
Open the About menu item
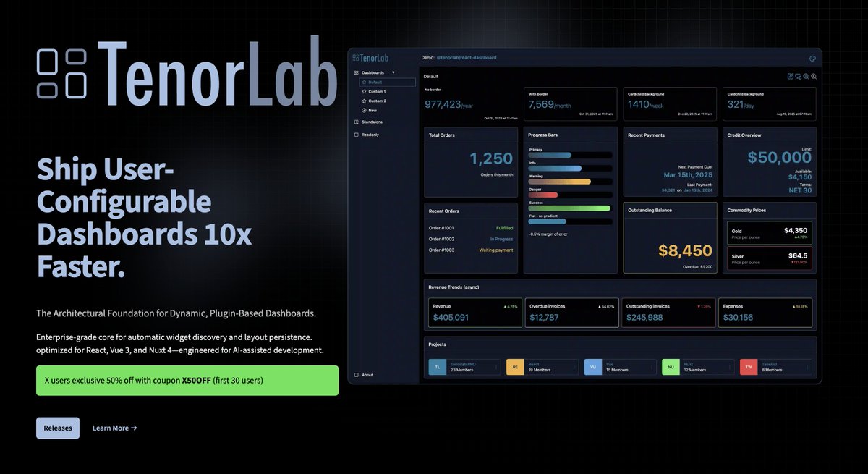pyautogui.click(x=367, y=375)
